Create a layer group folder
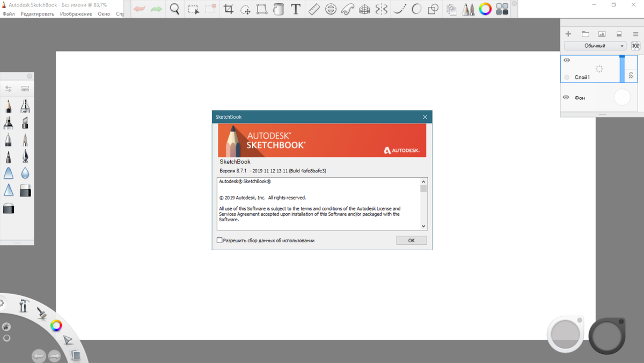The height and width of the screenshot is (363, 644). 586,34
